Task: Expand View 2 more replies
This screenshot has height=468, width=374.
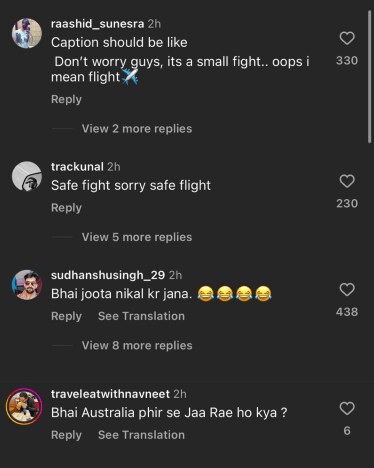Action: [x=137, y=129]
